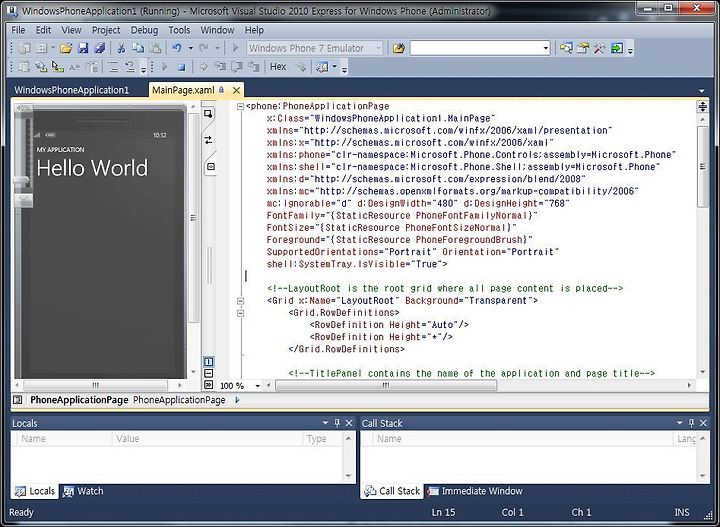
Task: Switch to the Immediate Window tab
Action: click(476, 491)
